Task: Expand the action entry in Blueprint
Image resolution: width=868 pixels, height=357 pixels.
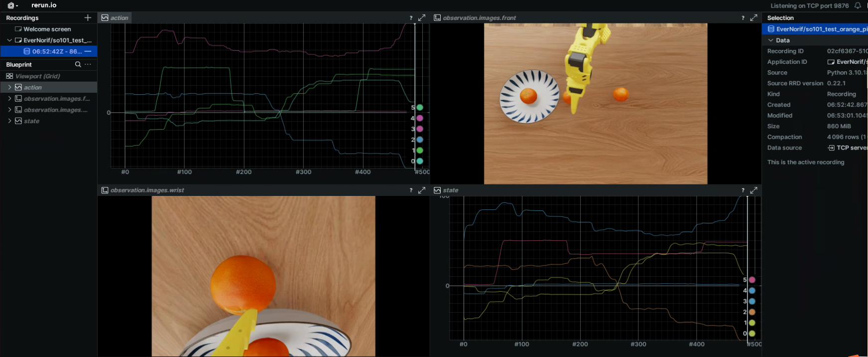Action: (x=9, y=87)
